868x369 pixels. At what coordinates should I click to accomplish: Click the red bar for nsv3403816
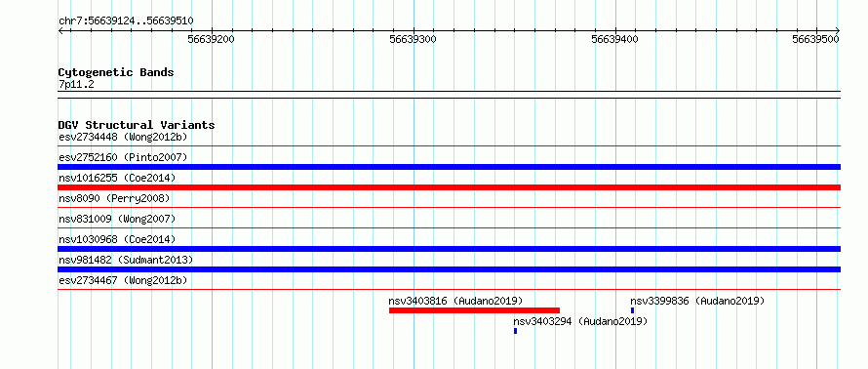pos(474,310)
